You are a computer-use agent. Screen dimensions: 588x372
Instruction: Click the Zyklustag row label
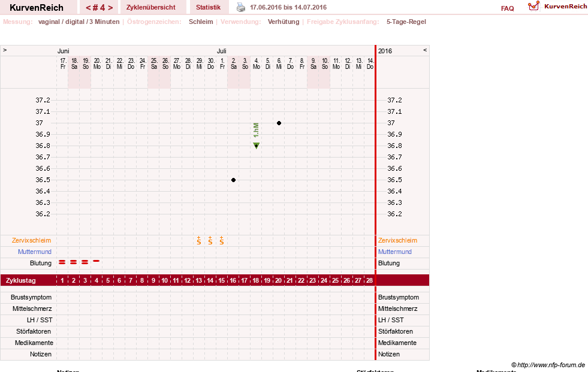(20, 280)
